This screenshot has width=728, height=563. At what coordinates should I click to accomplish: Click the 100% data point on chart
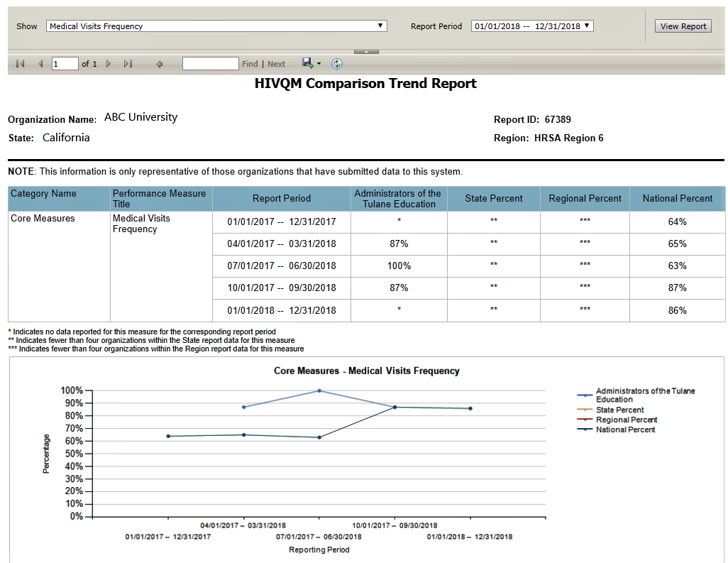coord(319,390)
